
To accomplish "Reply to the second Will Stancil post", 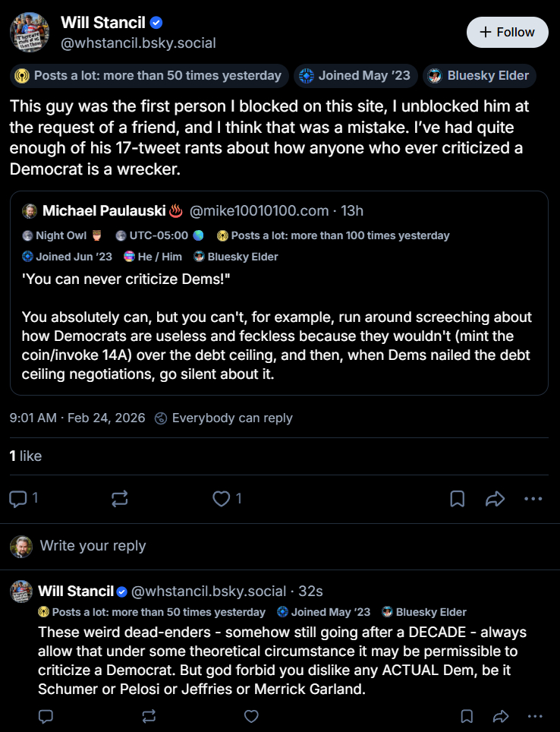I will click(x=46, y=716).
